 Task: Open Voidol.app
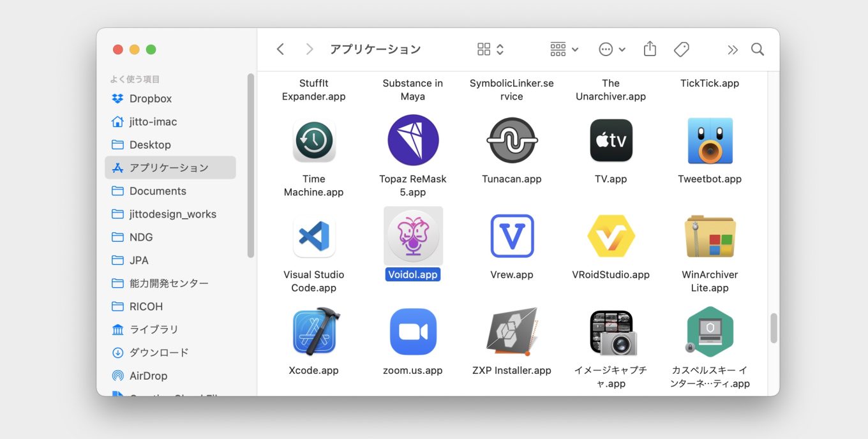tap(412, 235)
